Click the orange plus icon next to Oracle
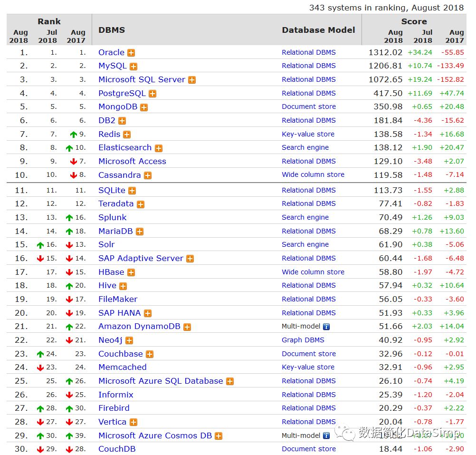This screenshot has height=455, width=476. 131,53
